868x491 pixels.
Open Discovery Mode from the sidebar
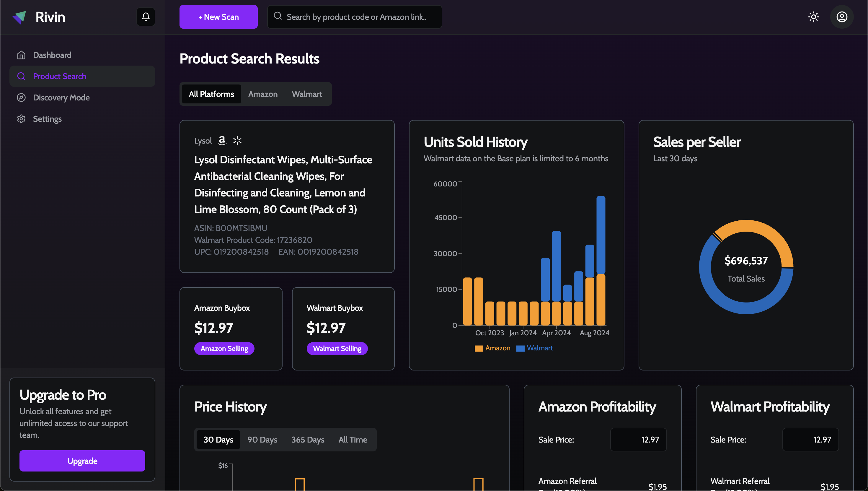[x=61, y=97]
